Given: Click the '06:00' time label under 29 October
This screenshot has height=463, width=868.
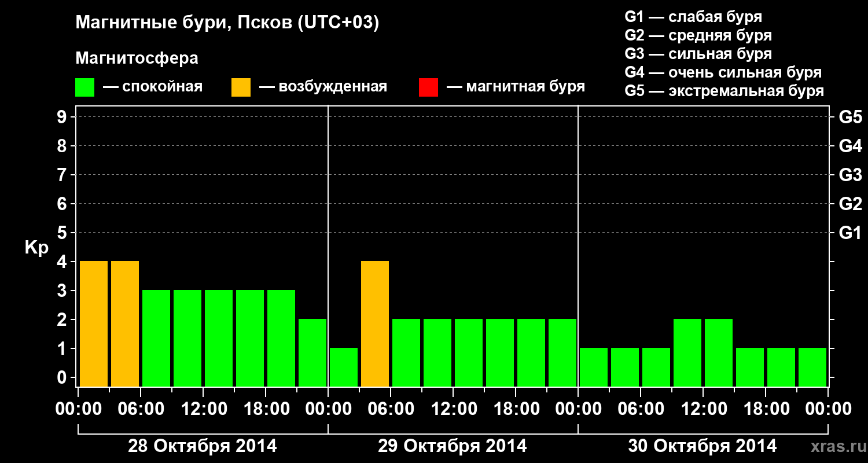Looking at the screenshot, I should click(391, 409).
